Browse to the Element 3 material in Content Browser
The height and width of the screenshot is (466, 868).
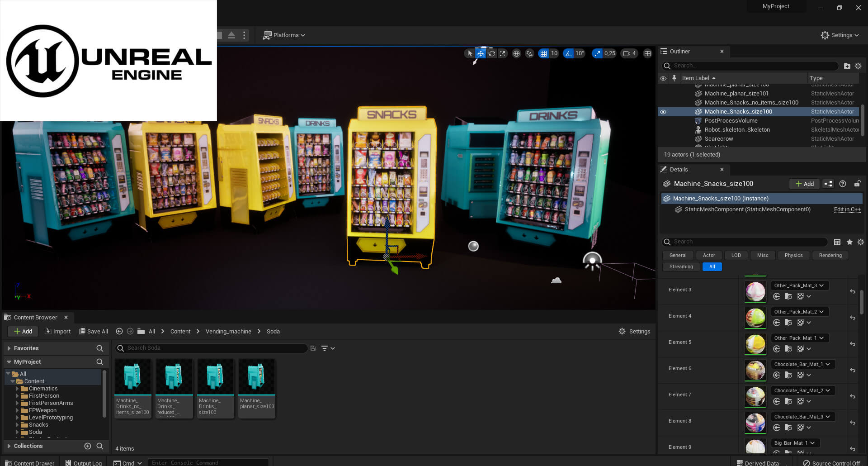tap(788, 296)
